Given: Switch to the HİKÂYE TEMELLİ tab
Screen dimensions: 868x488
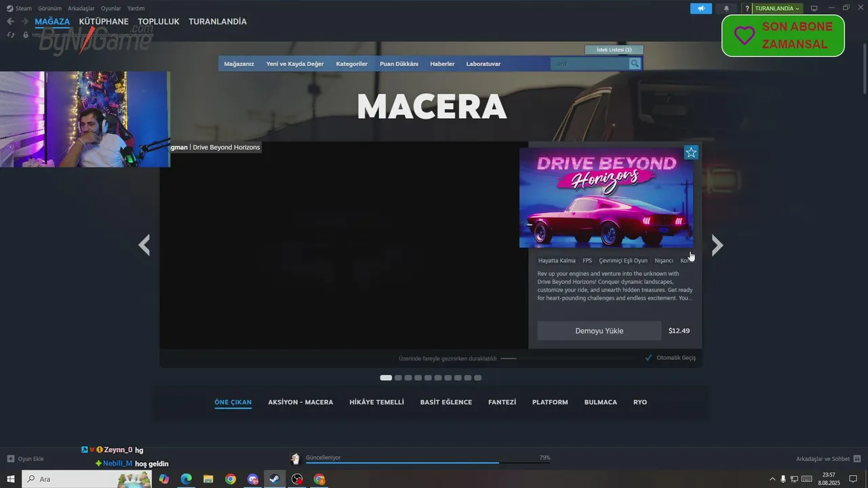Looking at the screenshot, I should click(x=376, y=402).
